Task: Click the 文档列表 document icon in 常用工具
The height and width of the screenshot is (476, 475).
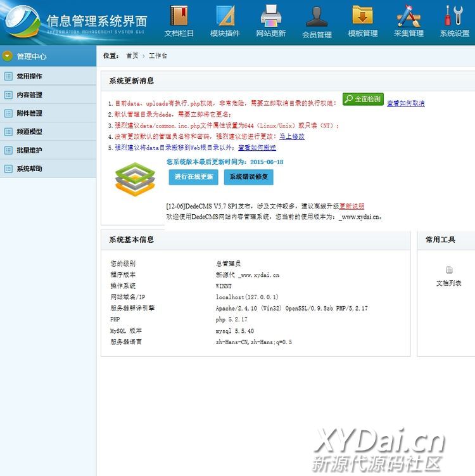Action: click(449, 270)
